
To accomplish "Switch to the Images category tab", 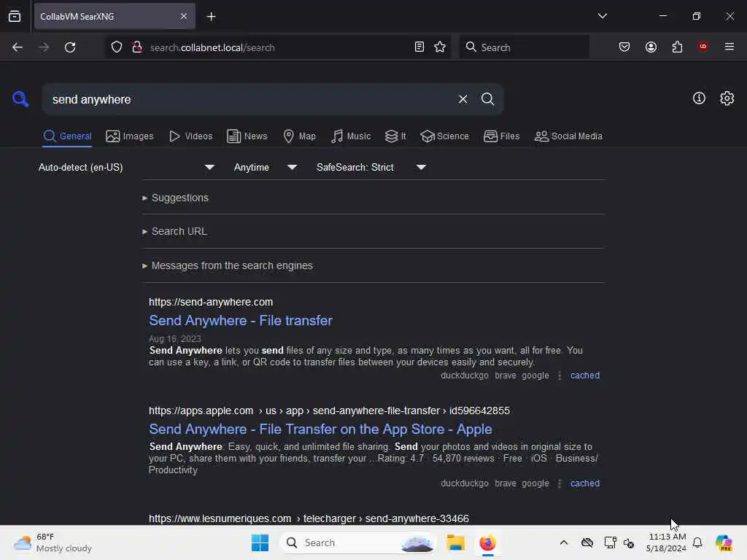I will 130,136.
